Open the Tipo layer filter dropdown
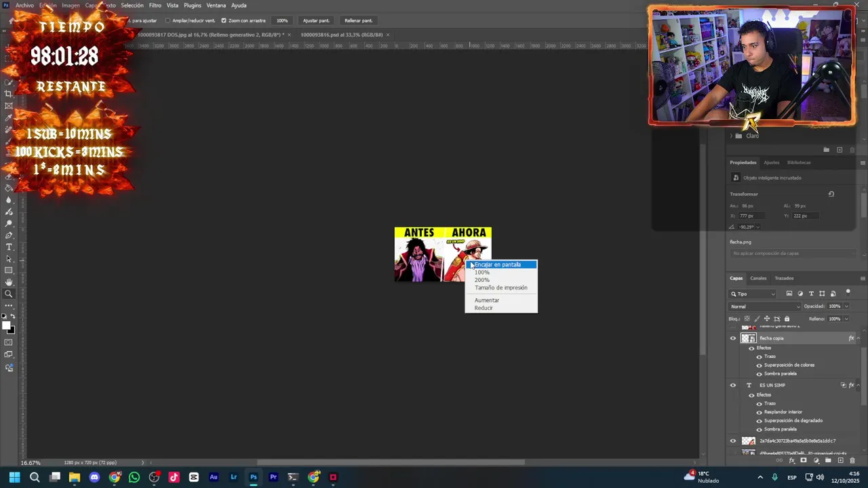The image size is (868, 488). [x=752, y=293]
